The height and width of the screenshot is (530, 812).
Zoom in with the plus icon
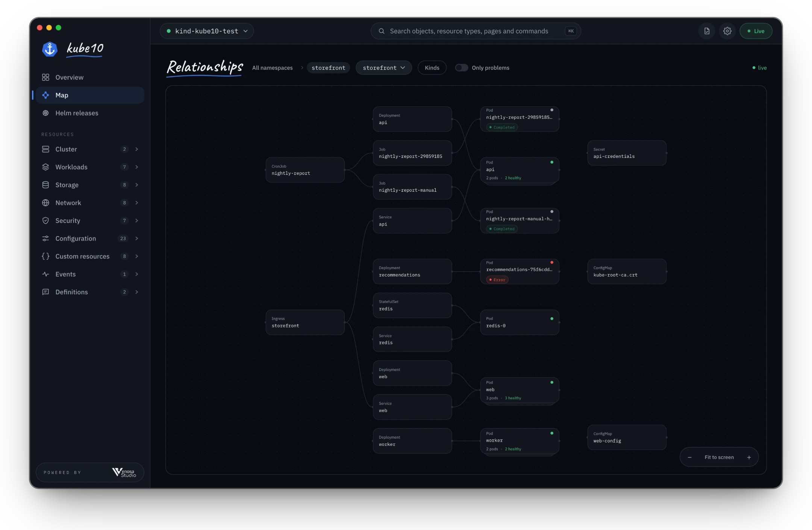pos(749,457)
